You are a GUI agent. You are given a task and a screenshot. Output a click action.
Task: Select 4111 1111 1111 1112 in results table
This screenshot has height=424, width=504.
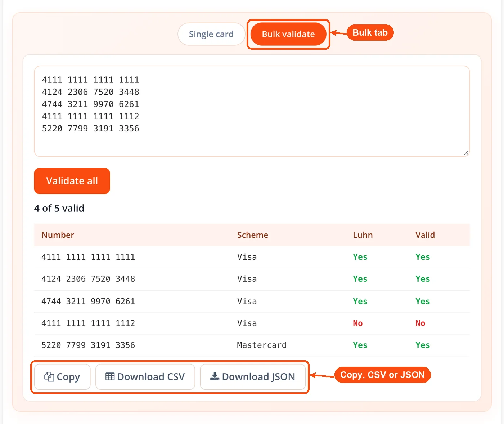(x=88, y=323)
